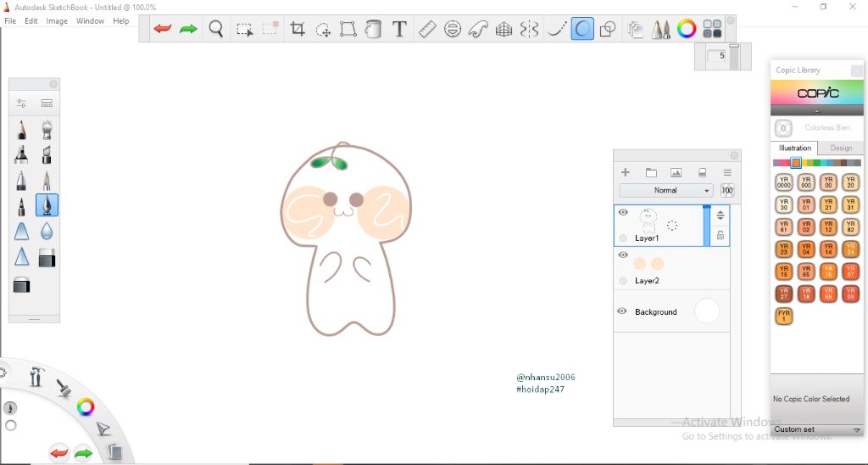Open the Symmetry tool

530,30
